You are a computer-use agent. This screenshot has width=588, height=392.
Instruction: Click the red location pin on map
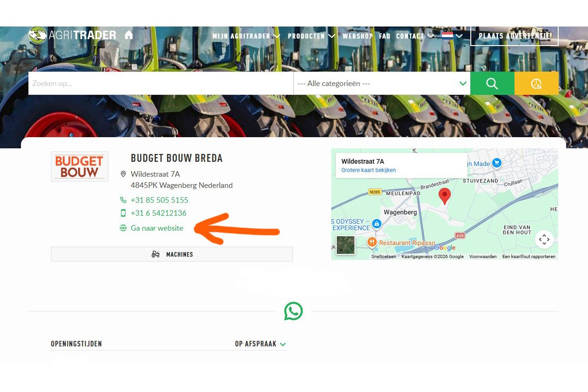coord(445,196)
